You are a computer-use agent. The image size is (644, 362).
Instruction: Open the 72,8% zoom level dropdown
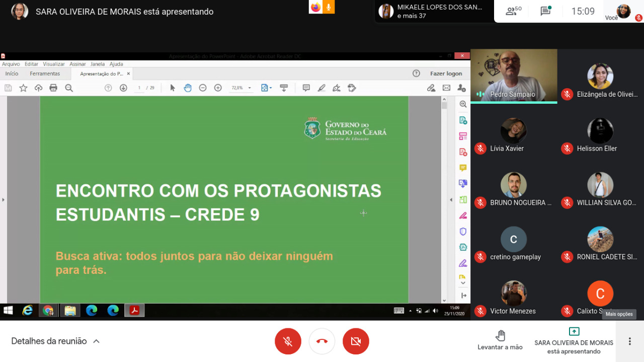click(242, 88)
